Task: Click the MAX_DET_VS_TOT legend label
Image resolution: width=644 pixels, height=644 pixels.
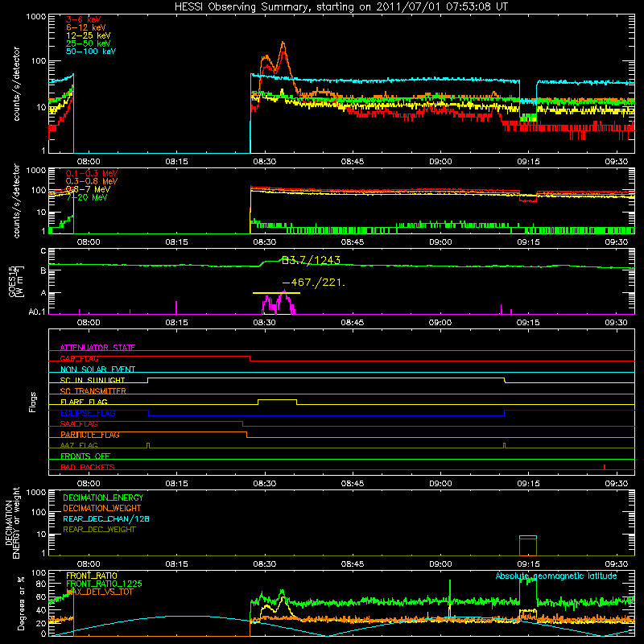Action: [99, 592]
